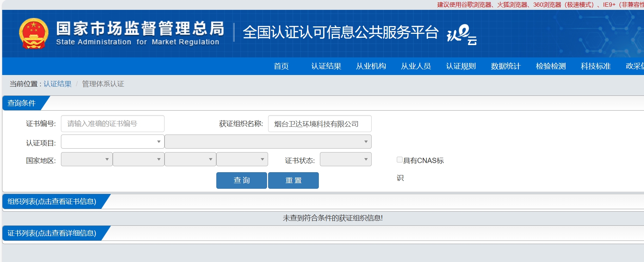Follow the 认证结果 breadcrumb link

[x=57, y=84]
